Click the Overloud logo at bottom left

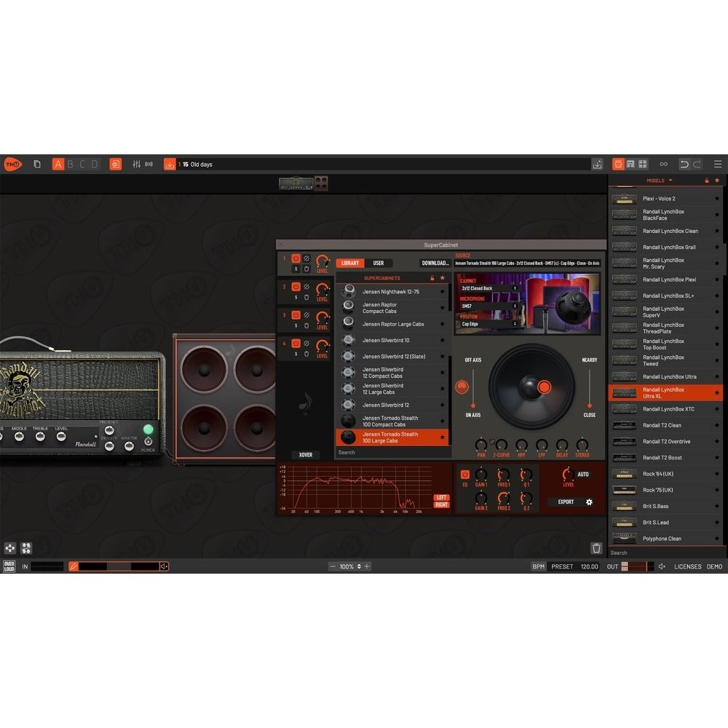pos(9,566)
